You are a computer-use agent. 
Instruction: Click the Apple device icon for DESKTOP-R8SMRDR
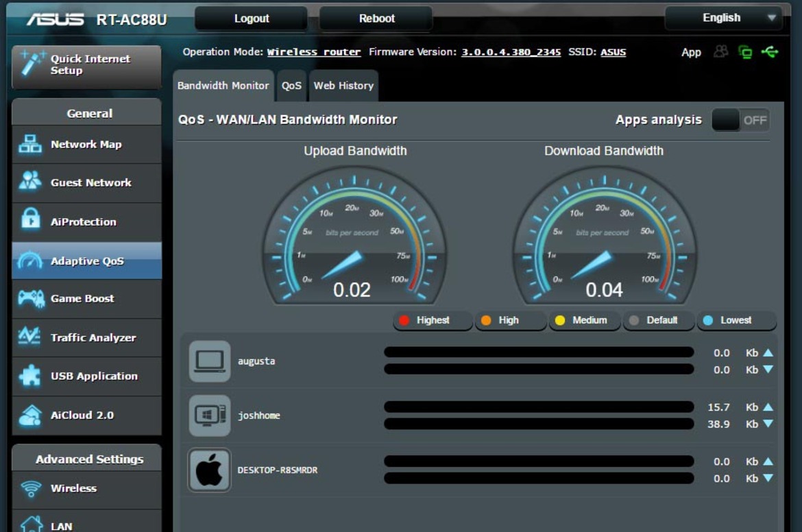tap(209, 470)
